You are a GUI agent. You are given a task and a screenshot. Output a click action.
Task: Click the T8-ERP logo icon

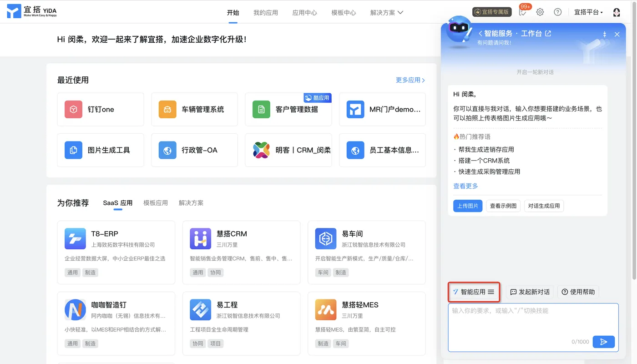(75, 239)
